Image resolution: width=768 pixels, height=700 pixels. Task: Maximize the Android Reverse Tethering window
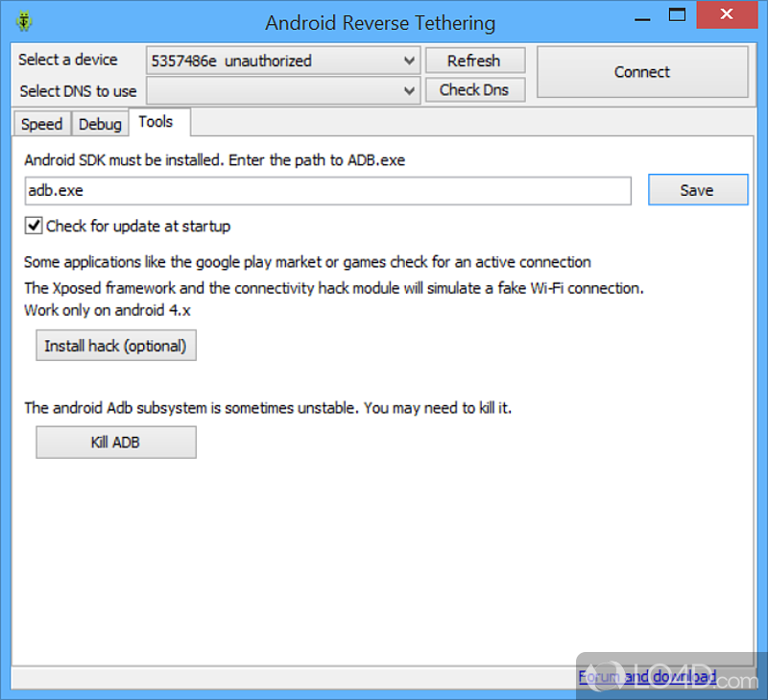(x=678, y=16)
